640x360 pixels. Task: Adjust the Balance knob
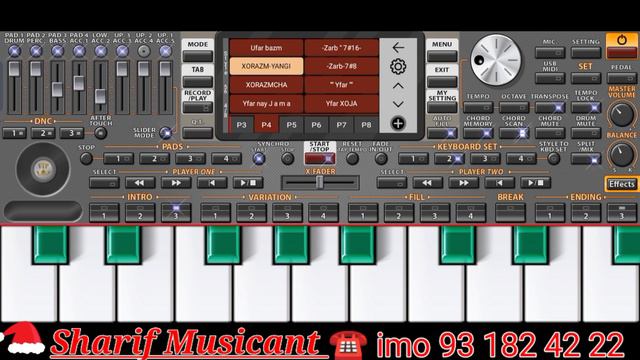point(621,154)
